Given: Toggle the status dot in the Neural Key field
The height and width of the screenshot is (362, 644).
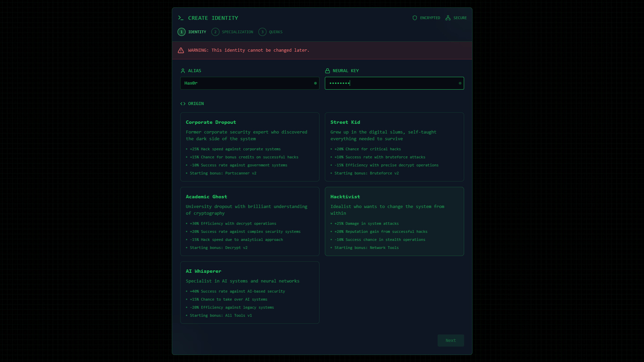Looking at the screenshot, I should point(460,83).
